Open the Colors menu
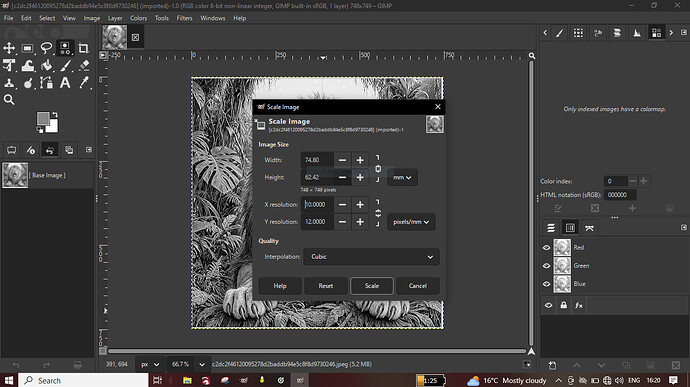Image resolution: width=690 pixels, height=387 pixels. [138, 18]
